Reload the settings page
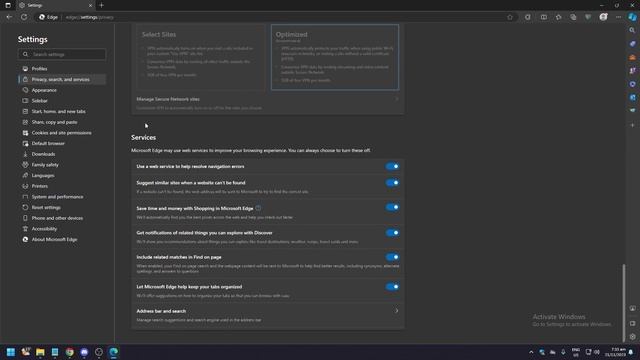 [x=24, y=17]
